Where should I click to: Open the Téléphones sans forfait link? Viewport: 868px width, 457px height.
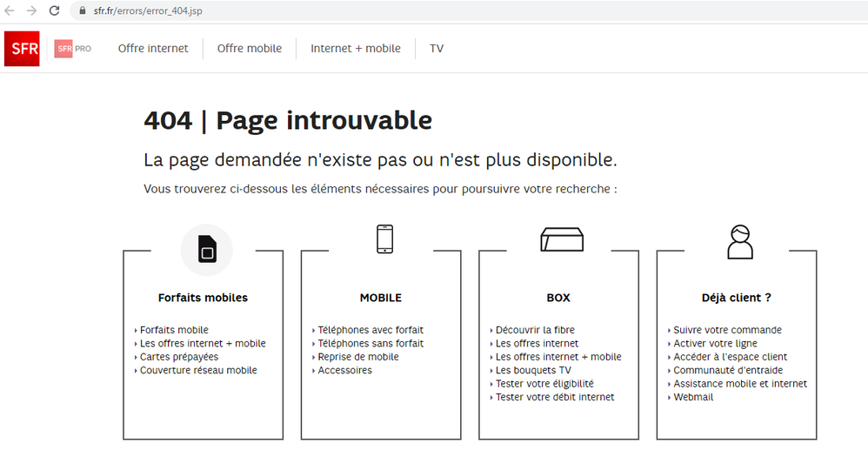tap(371, 344)
